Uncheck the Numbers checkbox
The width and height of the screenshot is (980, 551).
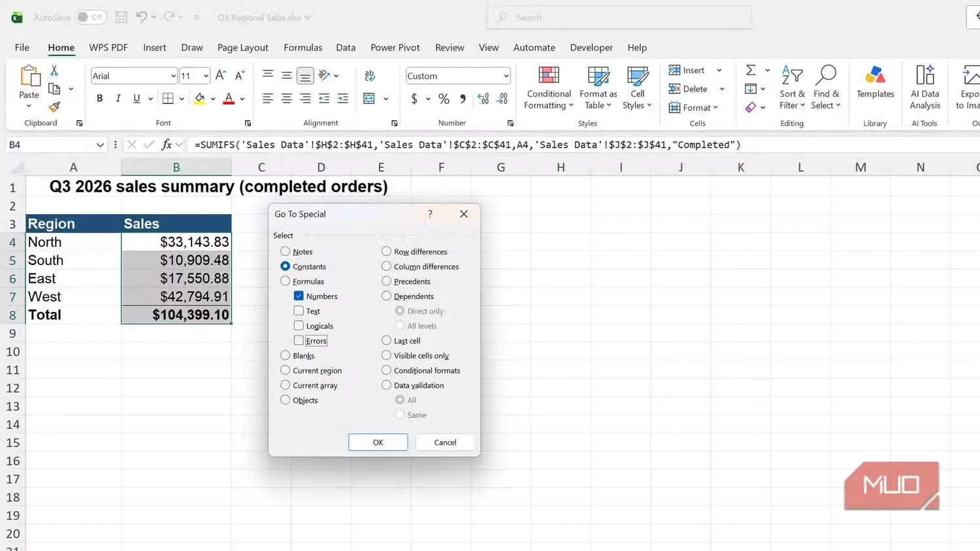pos(299,296)
